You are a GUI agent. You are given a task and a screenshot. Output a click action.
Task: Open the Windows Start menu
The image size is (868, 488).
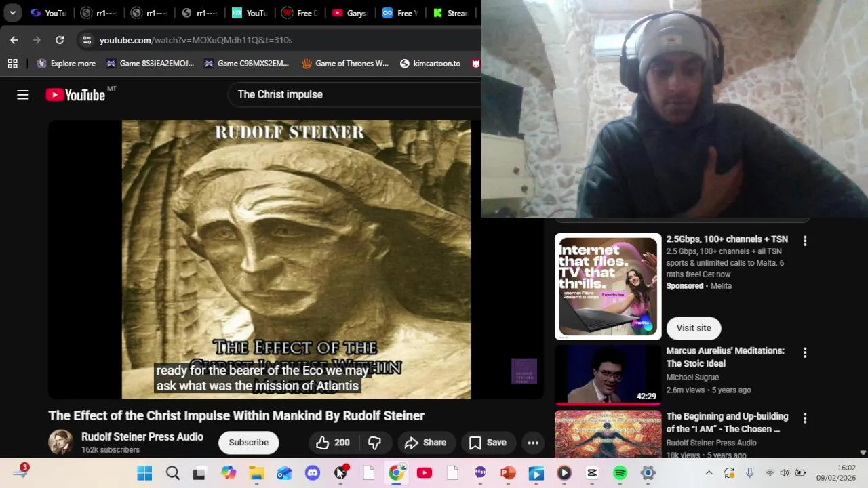[x=144, y=473]
